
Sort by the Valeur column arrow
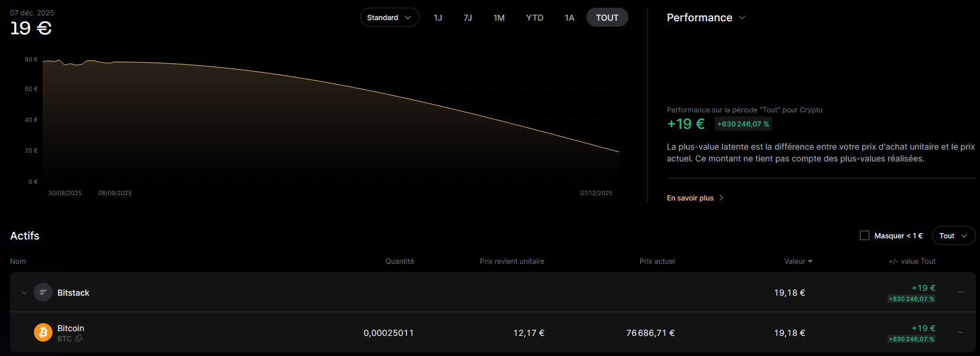(x=810, y=261)
